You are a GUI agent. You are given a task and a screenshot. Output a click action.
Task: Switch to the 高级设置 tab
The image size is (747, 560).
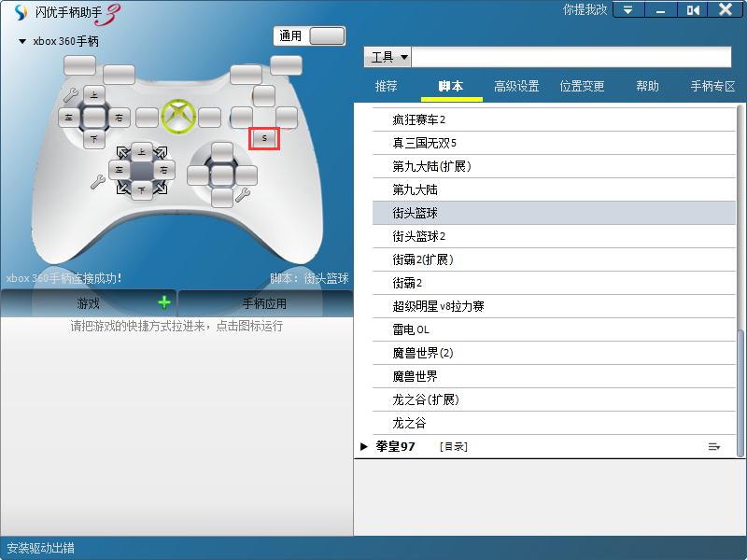[518, 85]
